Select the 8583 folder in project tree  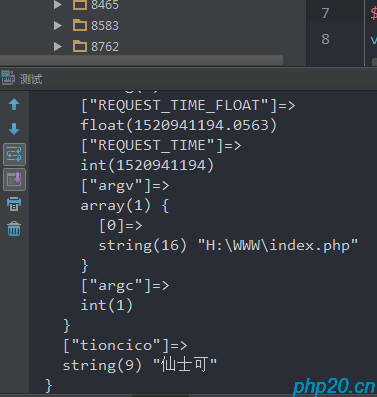(96, 26)
